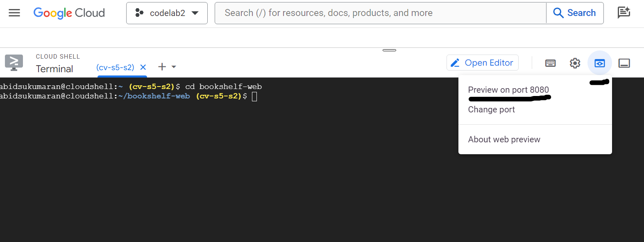Click the panel layout icon right of Web Preview
This screenshot has width=644, height=242.
(x=624, y=63)
